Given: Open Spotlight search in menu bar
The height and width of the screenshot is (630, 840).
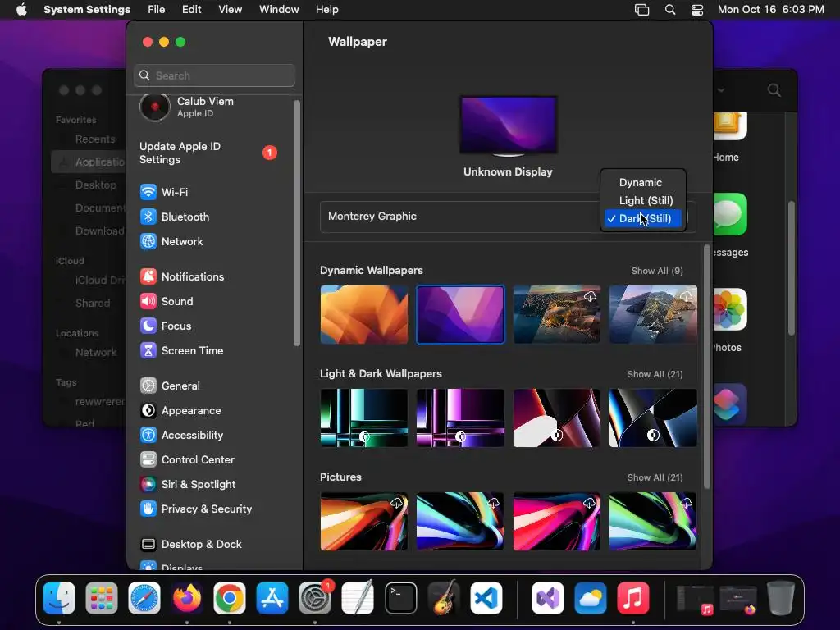Looking at the screenshot, I should pyautogui.click(x=669, y=10).
